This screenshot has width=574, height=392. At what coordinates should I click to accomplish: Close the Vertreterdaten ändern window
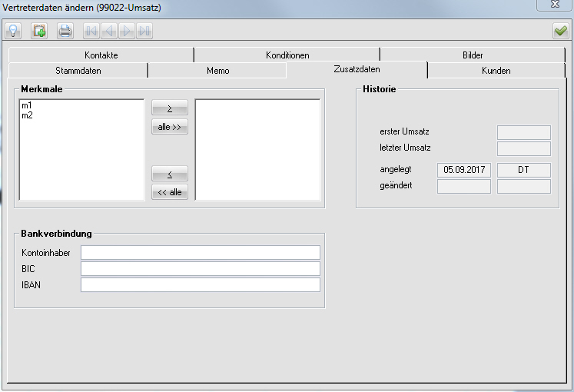pyautogui.click(x=552, y=6)
